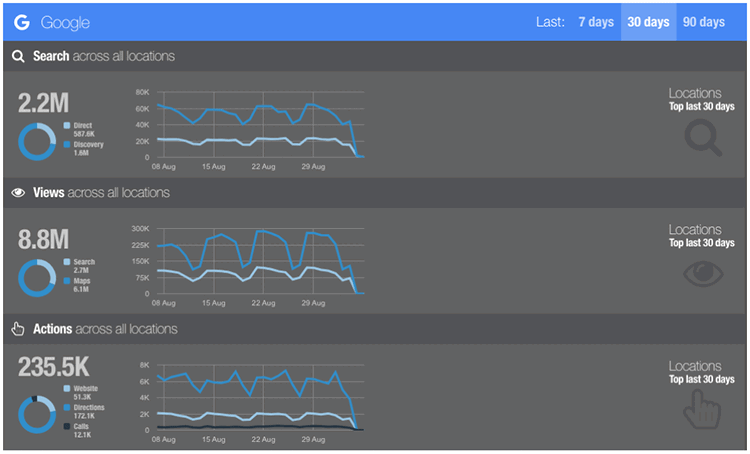This screenshot has height=454, width=750.
Task: Open the Views across all locations header
Action: pyautogui.click(x=375, y=193)
